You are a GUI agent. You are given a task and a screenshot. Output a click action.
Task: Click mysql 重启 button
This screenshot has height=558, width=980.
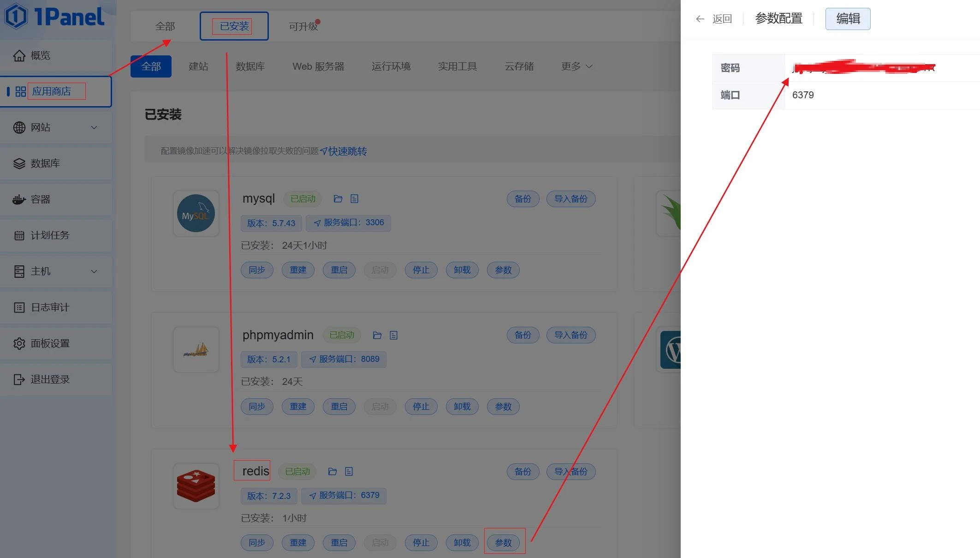(x=339, y=270)
